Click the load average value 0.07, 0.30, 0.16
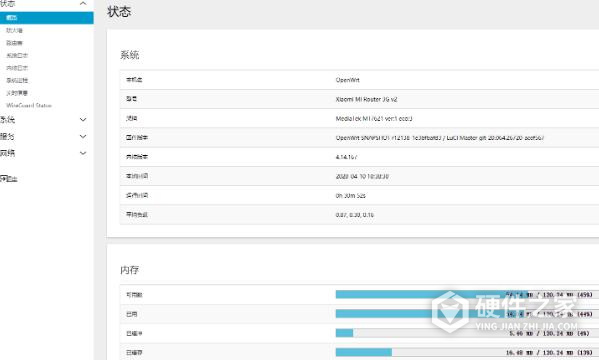 [355, 215]
